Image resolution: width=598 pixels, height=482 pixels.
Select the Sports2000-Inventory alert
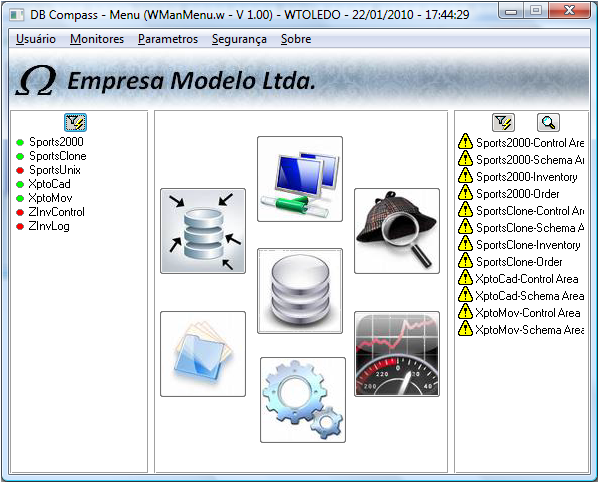pos(527,177)
